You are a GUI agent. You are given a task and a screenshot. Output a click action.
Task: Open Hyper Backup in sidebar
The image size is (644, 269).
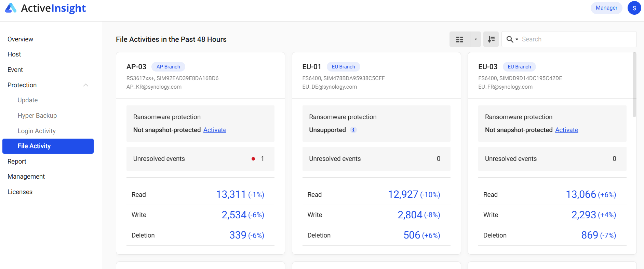point(37,116)
